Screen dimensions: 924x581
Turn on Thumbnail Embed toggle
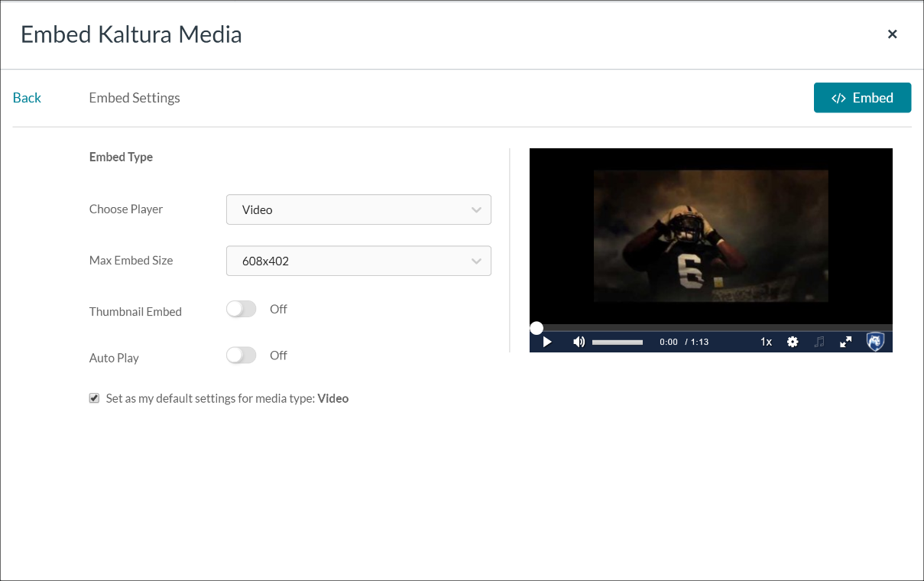(242, 309)
